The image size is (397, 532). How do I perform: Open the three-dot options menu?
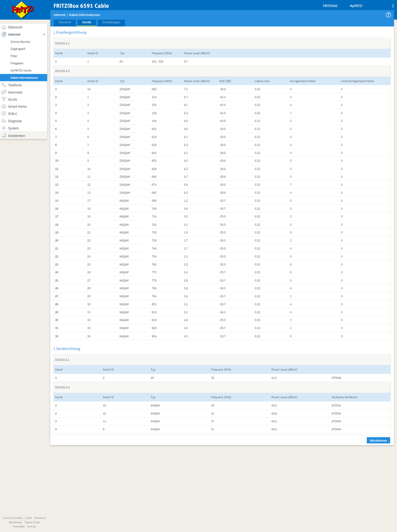coord(393,6)
